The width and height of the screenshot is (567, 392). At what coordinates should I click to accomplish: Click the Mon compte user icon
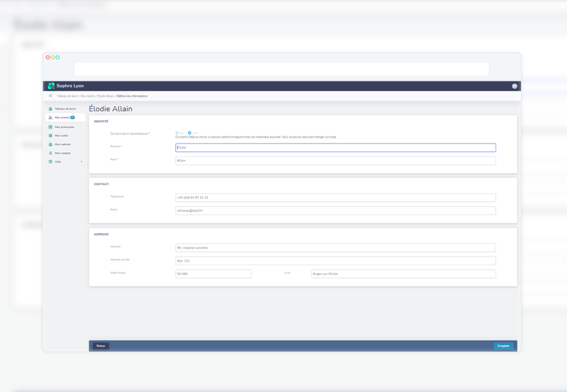[x=50, y=153]
